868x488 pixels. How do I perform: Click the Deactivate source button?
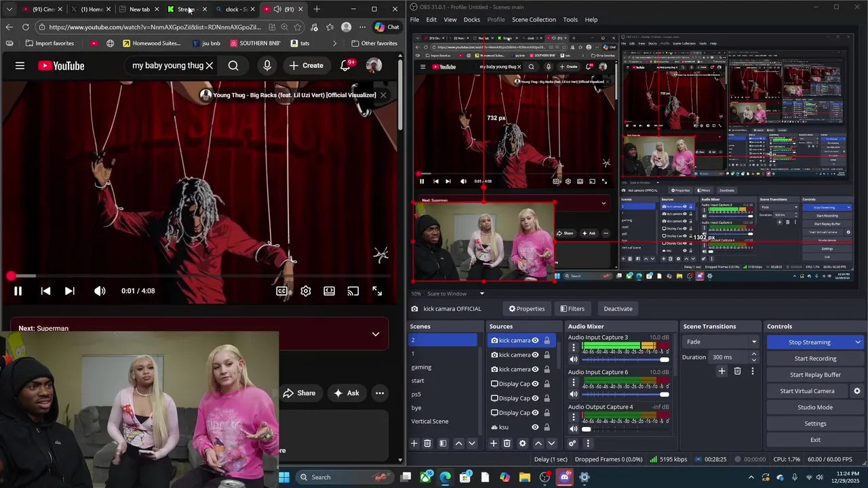click(618, 308)
